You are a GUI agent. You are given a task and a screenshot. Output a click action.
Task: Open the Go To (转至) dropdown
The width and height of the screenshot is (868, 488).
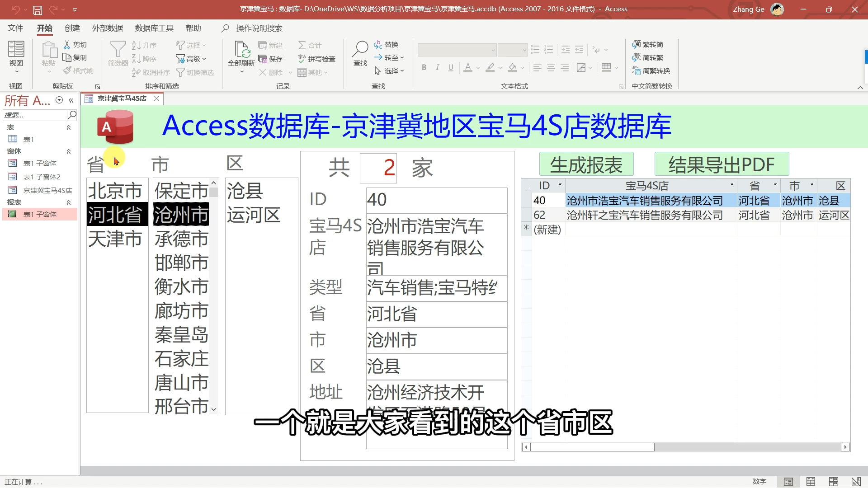point(389,57)
